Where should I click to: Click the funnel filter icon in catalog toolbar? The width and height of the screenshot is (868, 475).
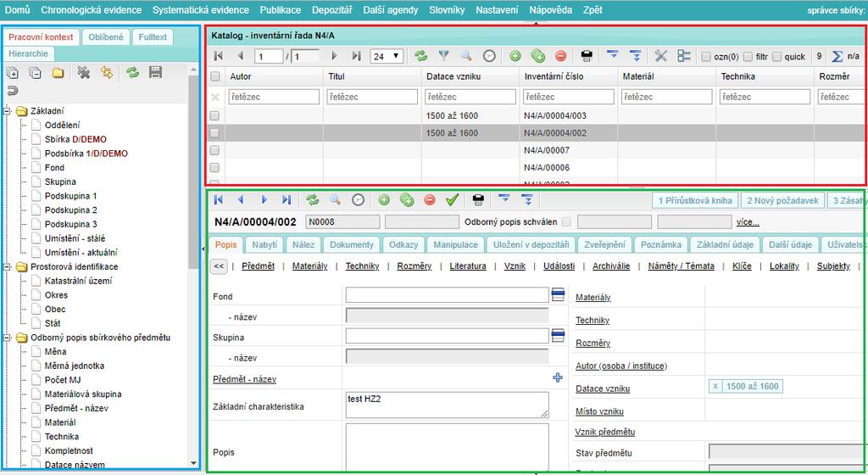443,56
